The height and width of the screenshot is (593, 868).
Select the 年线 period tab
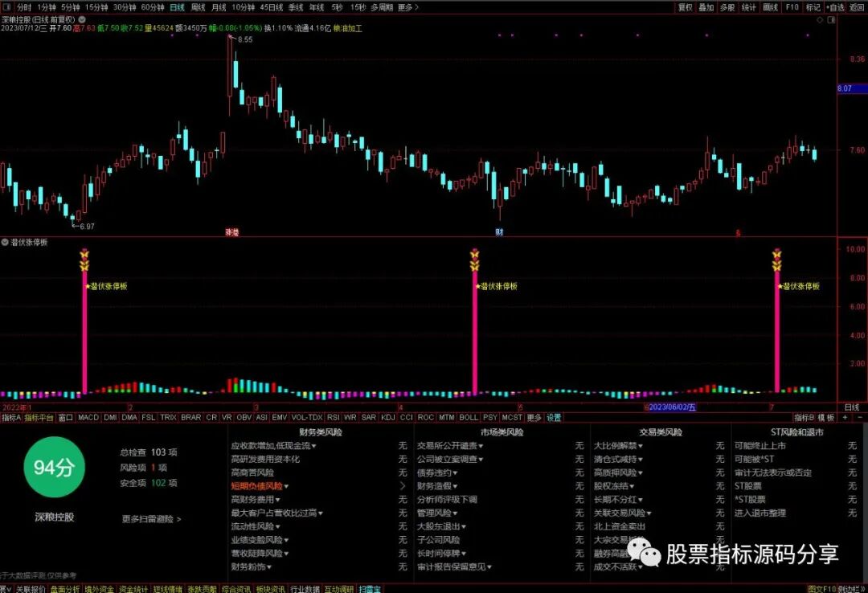coord(317,7)
